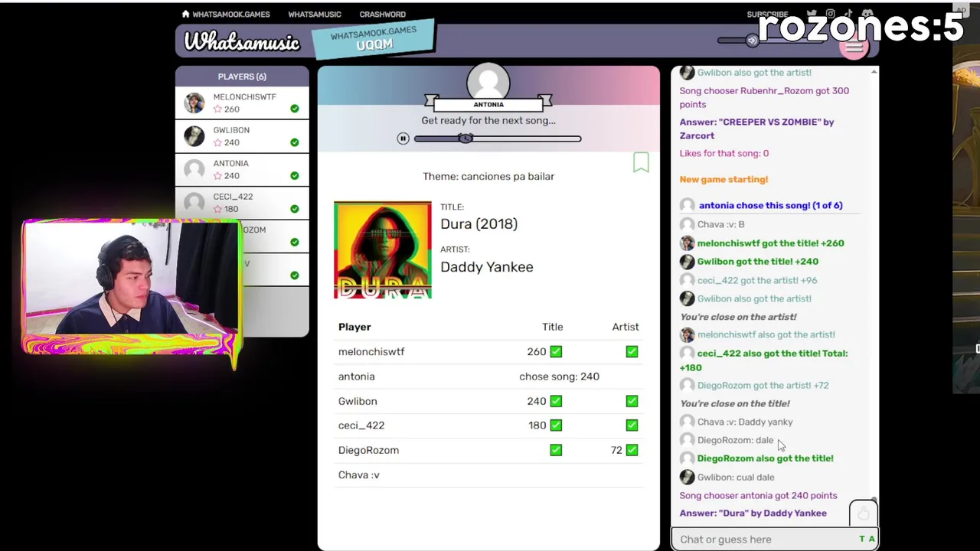Click melonchiswtf's artist green checkmark
Image resolution: width=980 pixels, height=551 pixels.
click(x=632, y=352)
